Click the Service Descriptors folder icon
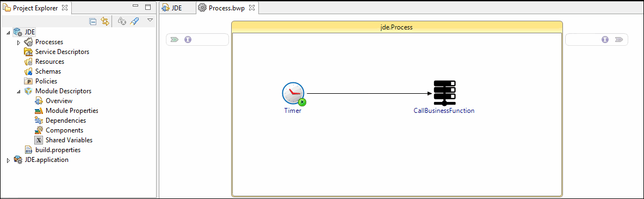This screenshot has height=199, width=644. click(28, 51)
